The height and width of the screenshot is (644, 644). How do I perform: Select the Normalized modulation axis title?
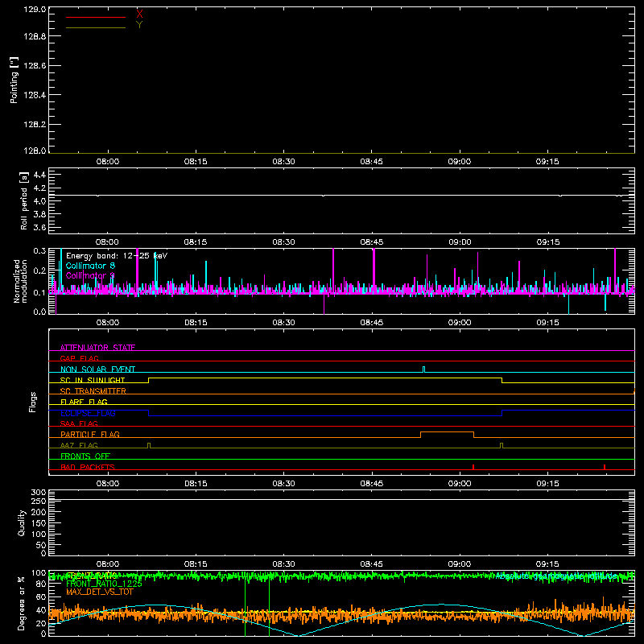point(20,281)
